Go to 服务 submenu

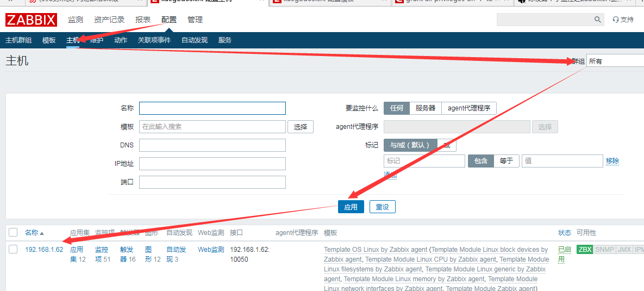[225, 40]
